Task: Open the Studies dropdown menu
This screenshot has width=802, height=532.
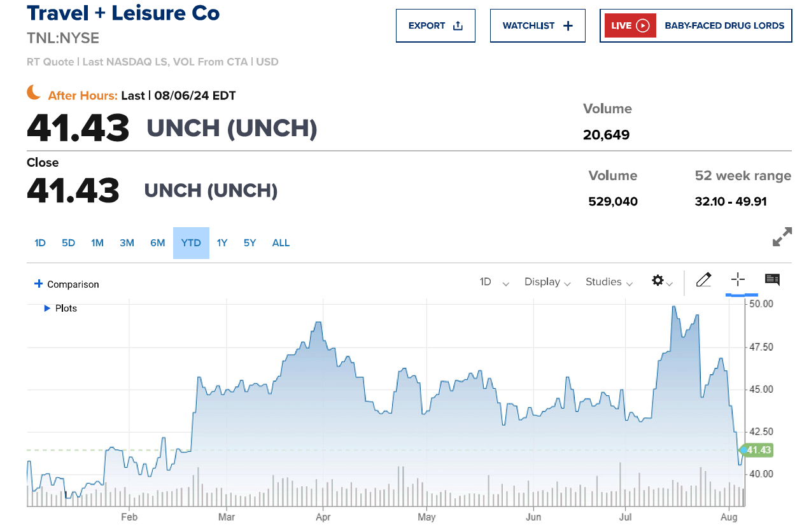Action: point(609,282)
